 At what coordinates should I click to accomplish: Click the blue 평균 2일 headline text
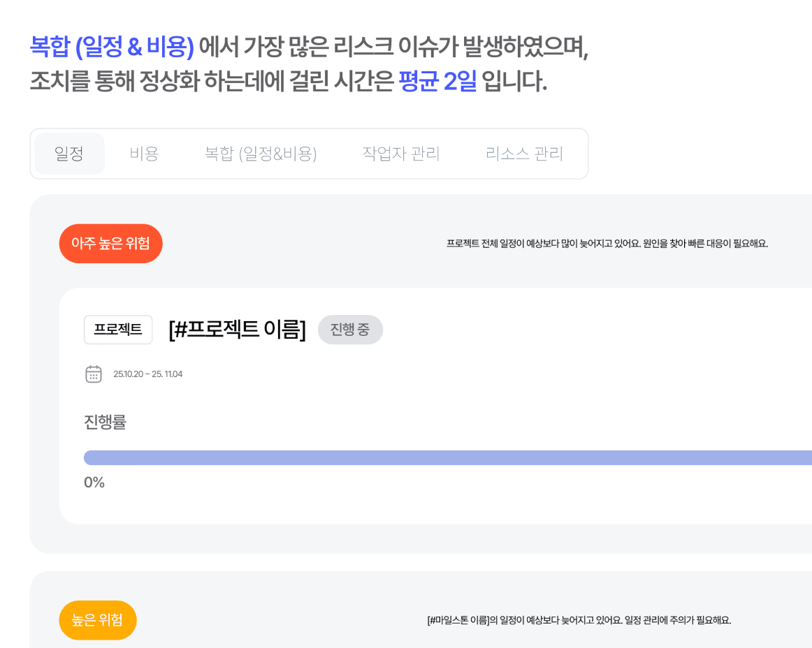click(437, 81)
